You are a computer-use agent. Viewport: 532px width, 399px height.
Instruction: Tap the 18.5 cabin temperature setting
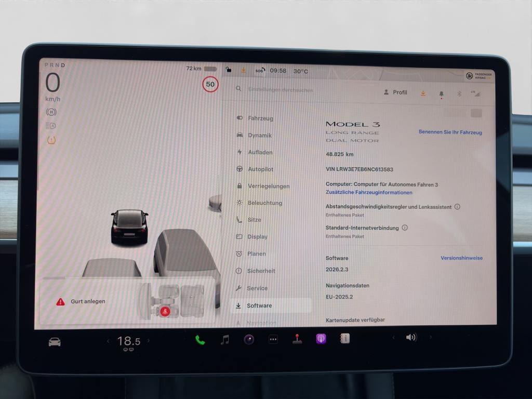click(x=129, y=341)
